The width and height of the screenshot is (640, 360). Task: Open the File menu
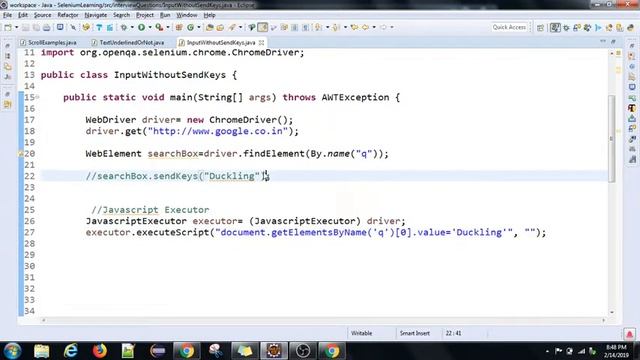tap(7, 15)
